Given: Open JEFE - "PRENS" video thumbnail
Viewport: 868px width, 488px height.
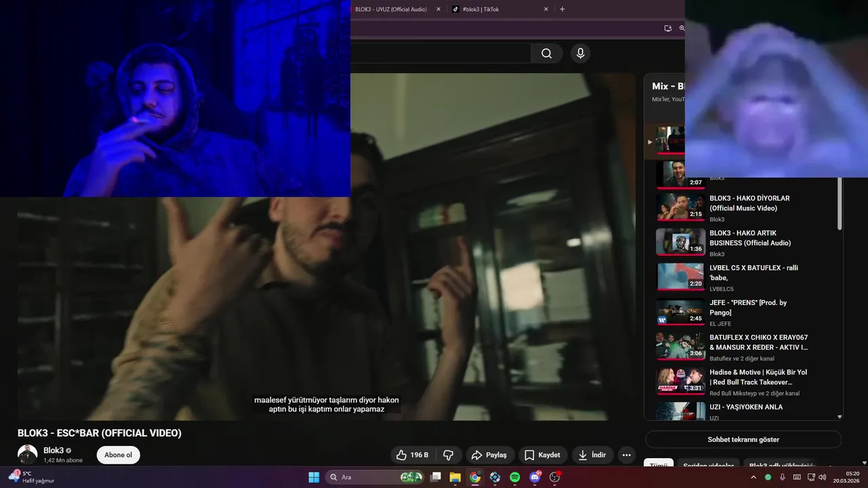Looking at the screenshot, I should point(681,312).
